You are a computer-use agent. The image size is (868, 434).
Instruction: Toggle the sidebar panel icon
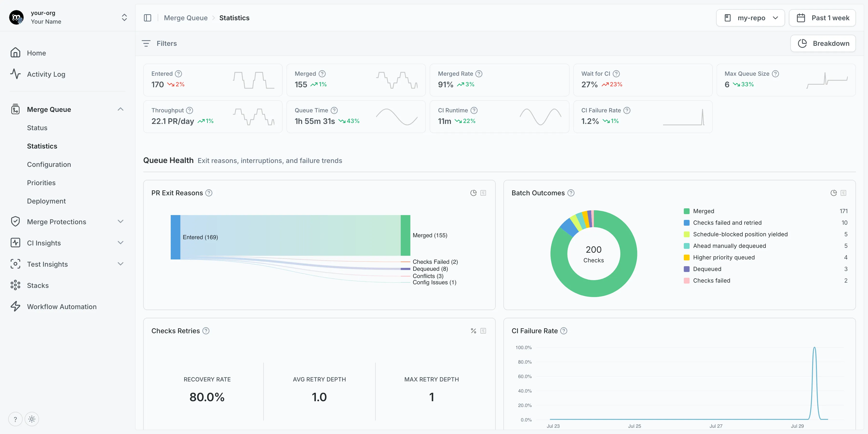147,18
